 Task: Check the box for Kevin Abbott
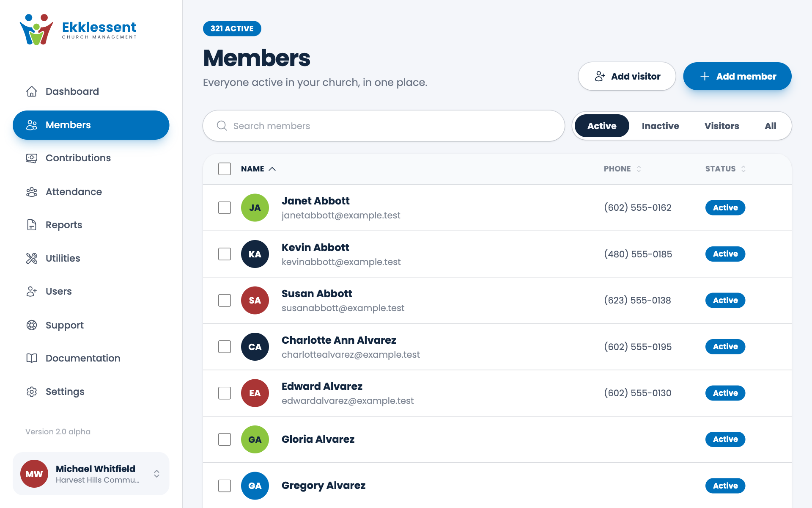[x=225, y=254]
